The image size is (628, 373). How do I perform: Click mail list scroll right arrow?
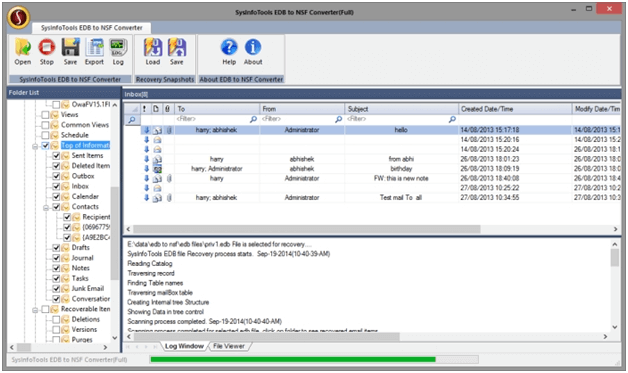pos(616,229)
